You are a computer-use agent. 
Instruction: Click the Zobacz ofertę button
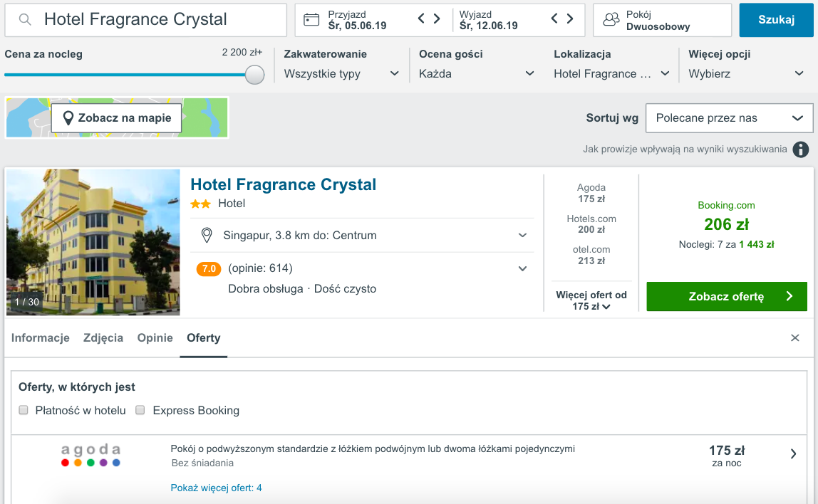pyautogui.click(x=726, y=297)
